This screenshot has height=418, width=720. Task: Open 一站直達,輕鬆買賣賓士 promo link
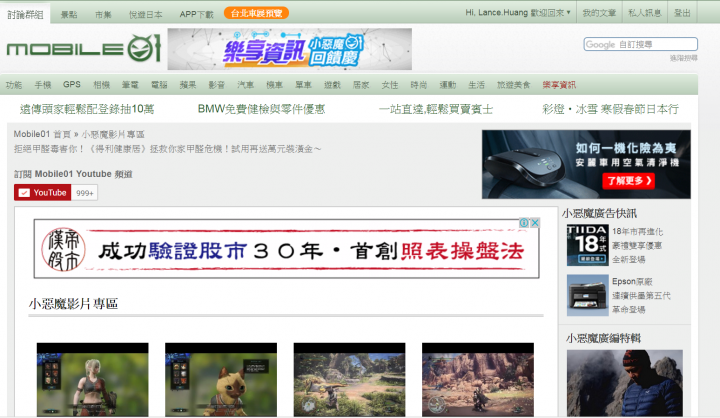click(x=436, y=109)
